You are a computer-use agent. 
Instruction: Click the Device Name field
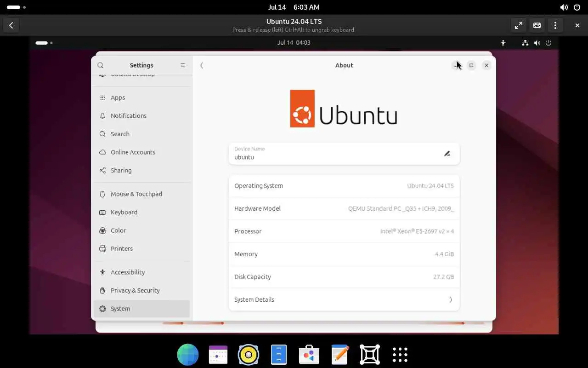[344, 154]
